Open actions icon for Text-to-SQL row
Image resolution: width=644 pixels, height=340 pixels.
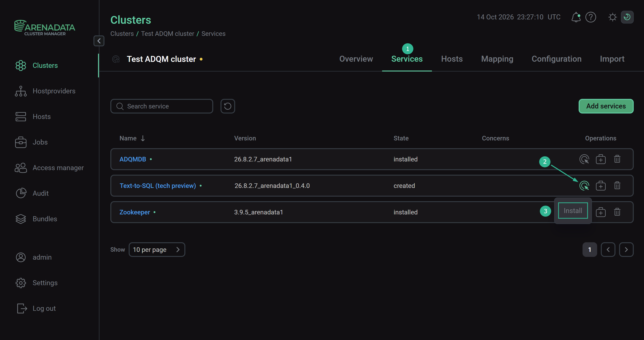point(584,186)
